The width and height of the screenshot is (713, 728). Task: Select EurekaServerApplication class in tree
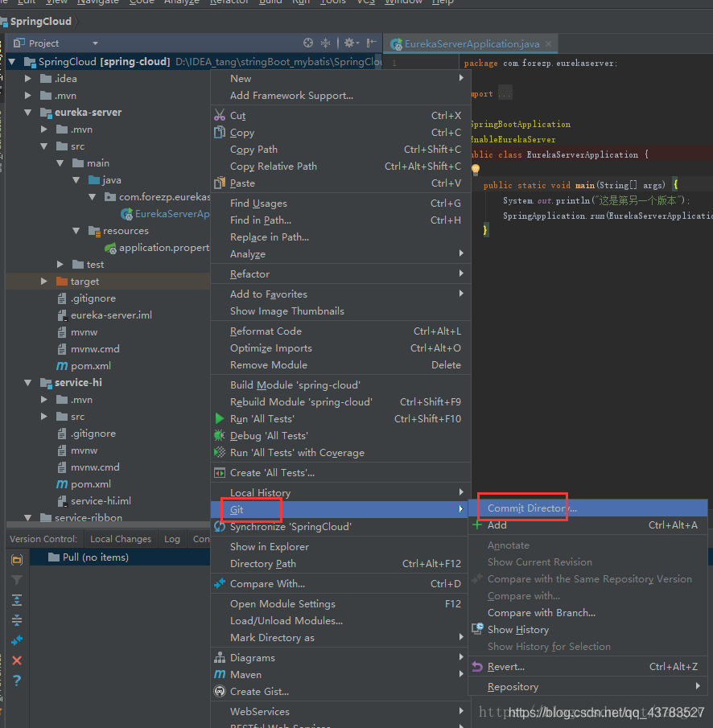[x=165, y=213]
